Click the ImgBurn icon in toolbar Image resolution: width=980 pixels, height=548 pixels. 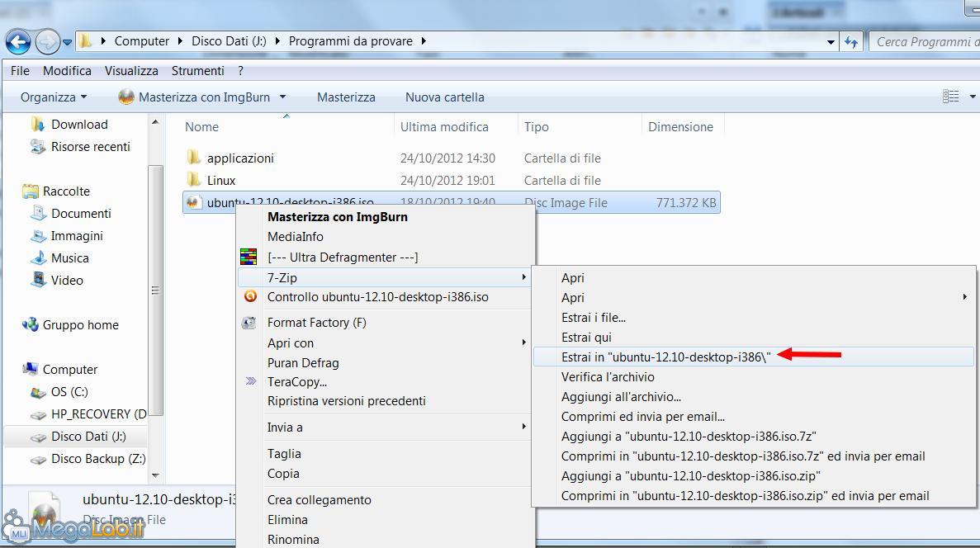click(126, 97)
